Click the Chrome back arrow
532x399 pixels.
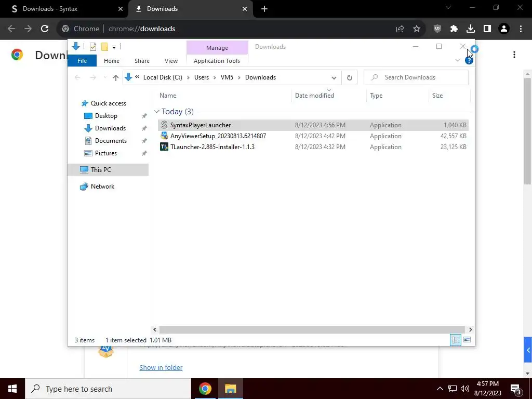[11, 29]
